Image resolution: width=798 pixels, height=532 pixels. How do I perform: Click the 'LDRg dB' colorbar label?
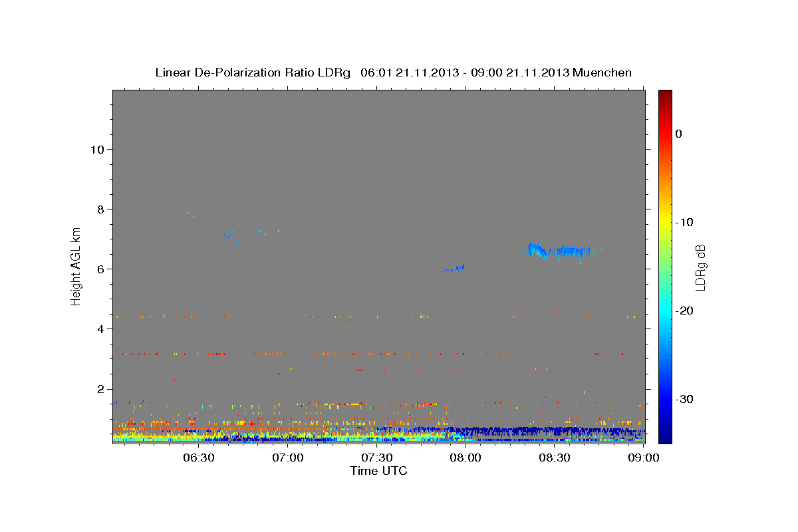tap(700, 267)
